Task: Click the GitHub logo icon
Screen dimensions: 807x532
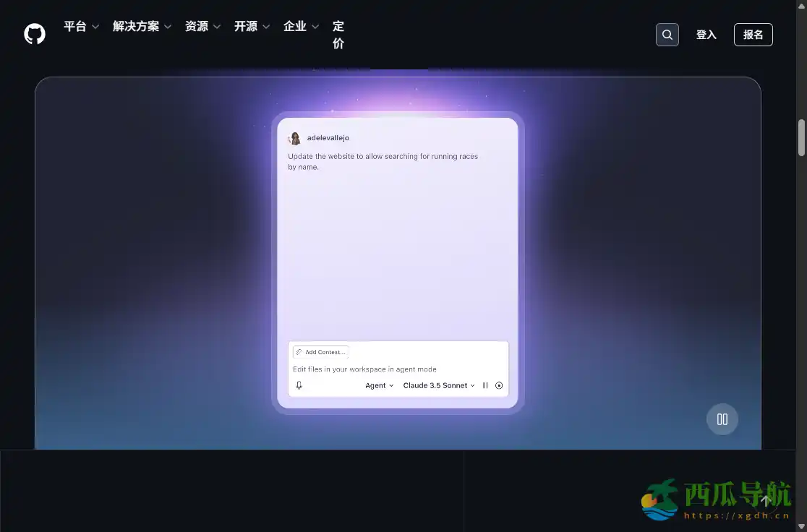Action: click(34, 33)
